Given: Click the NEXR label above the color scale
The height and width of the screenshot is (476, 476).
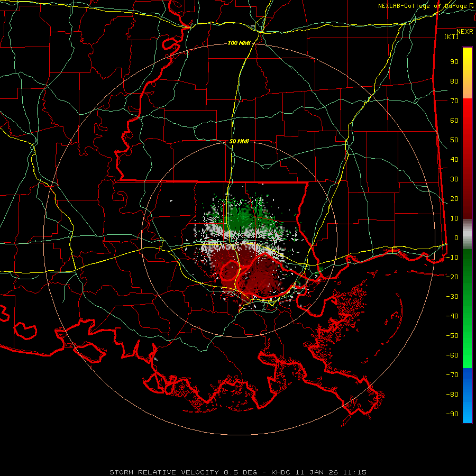Looking at the screenshot, I should point(464,32).
